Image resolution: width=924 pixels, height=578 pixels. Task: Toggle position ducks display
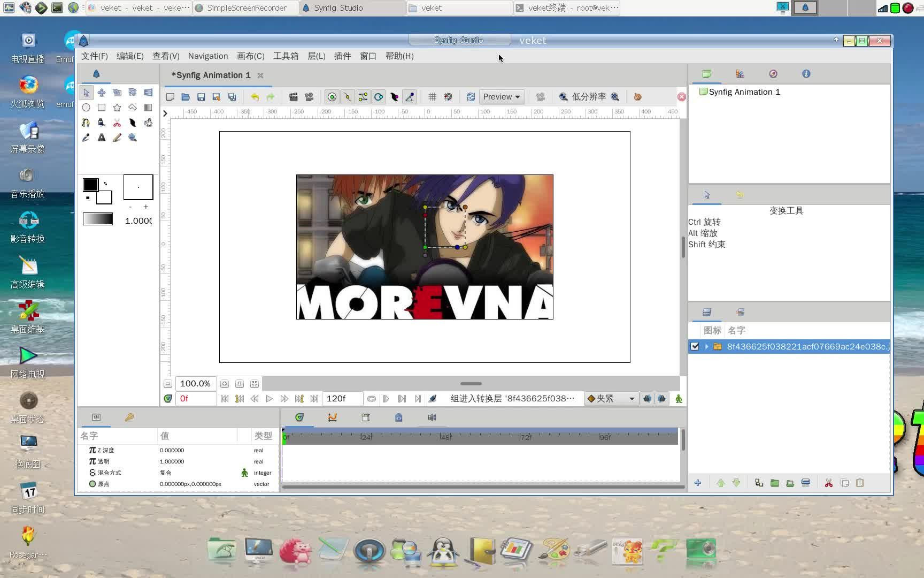(x=332, y=97)
